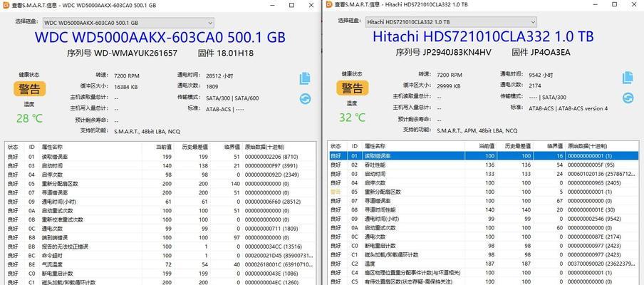Screen dimensions: 644x285
Task: Select row C2 温度 in Hitachi table
Action: [484, 264]
